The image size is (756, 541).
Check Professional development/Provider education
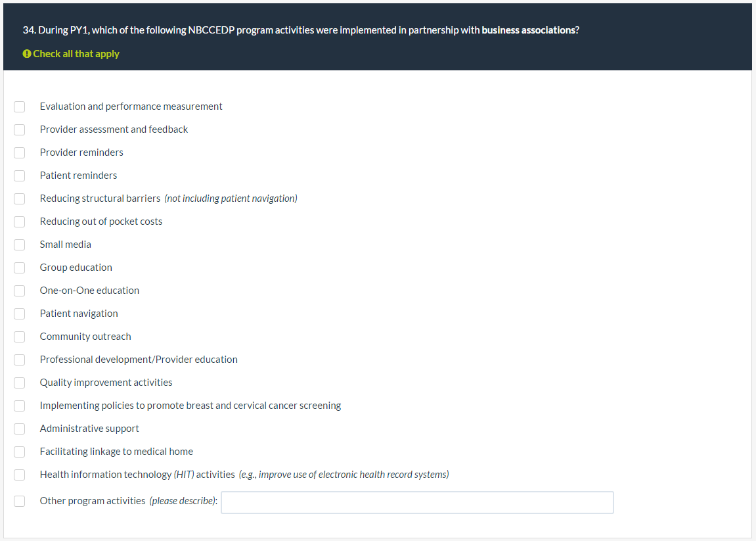[x=20, y=360]
